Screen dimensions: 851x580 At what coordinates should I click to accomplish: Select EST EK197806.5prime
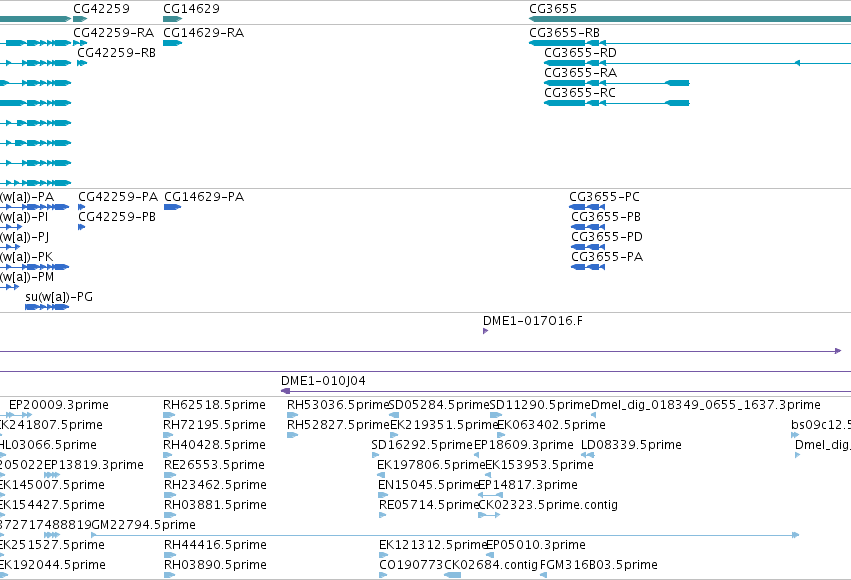431,465
